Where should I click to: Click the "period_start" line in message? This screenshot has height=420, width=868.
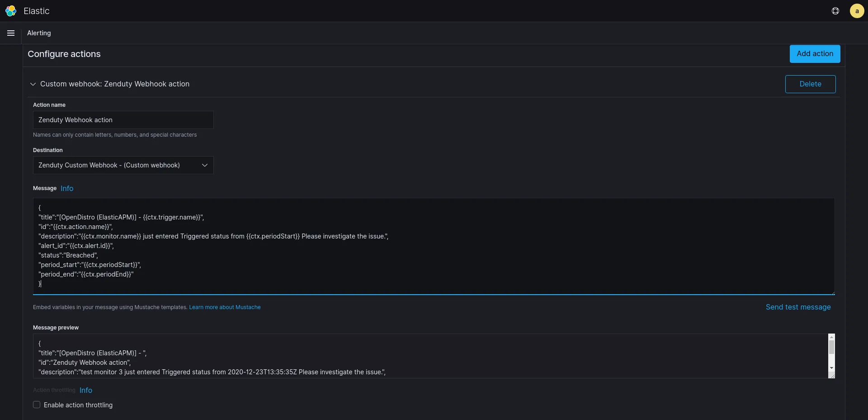point(90,265)
